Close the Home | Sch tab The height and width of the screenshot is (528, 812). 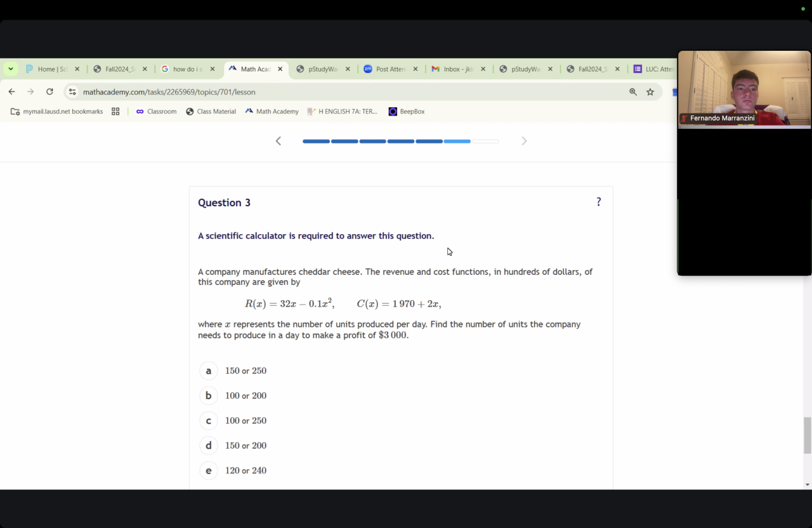coord(77,69)
